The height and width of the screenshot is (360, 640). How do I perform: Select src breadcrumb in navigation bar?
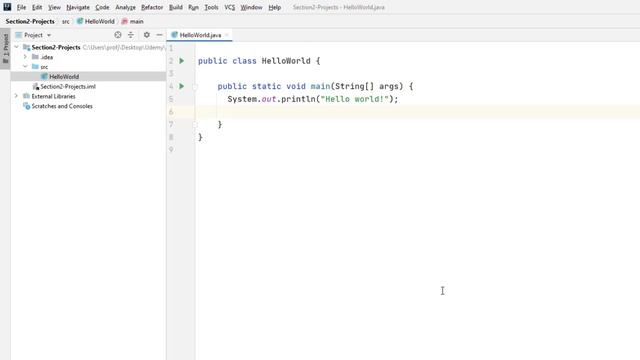65,21
